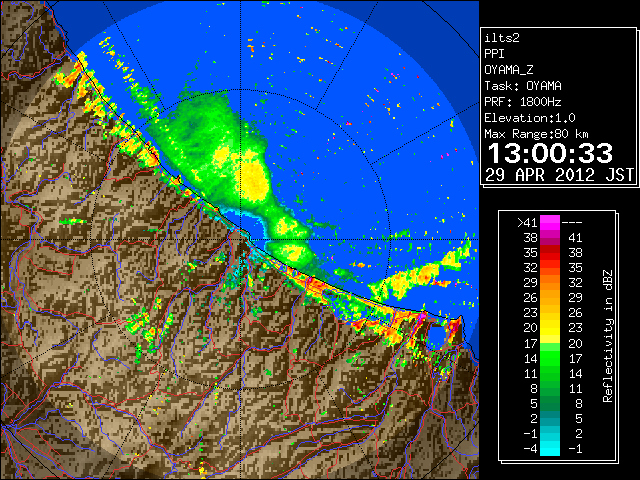Click the timestamp '13:00:33'

550,153
